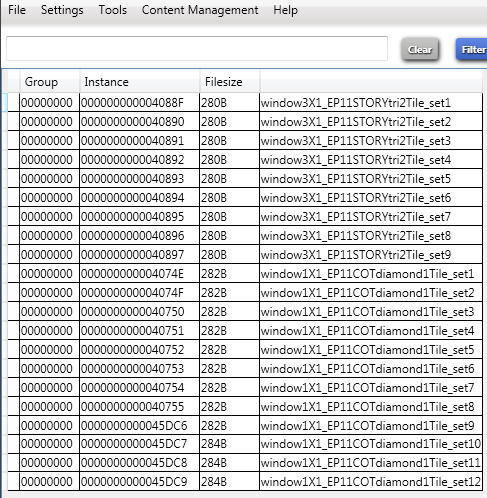487x498 pixels.
Task: Select row window3X1_EP11STORYtri2Tile_set8
Action: click(245, 236)
